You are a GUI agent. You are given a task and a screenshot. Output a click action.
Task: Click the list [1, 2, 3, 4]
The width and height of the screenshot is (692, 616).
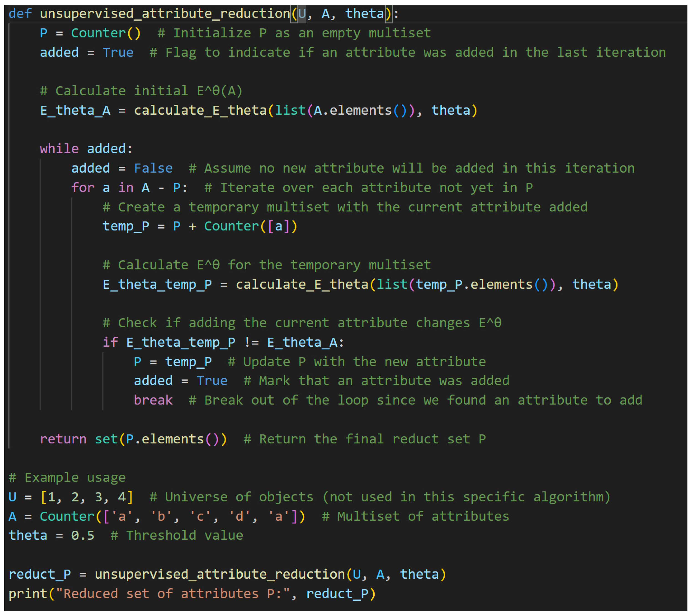[x=87, y=497]
